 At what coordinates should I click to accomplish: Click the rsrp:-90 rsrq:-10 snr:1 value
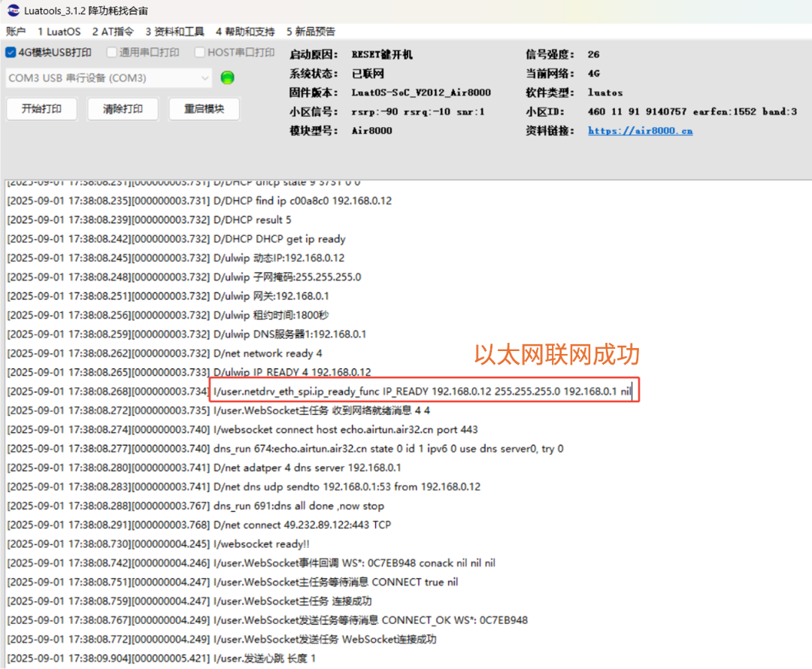[418, 112]
